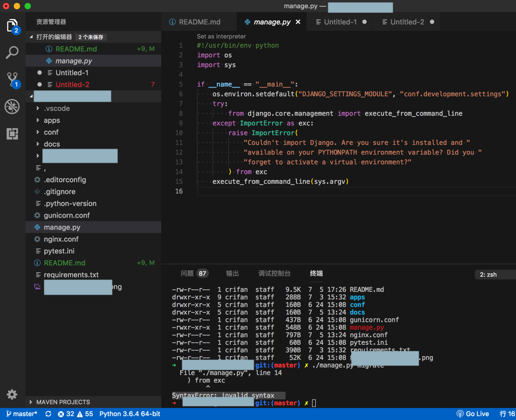Click the errors and warnings count in status bar
Image resolution: width=516 pixels, height=420 pixels.
pyautogui.click(x=75, y=414)
